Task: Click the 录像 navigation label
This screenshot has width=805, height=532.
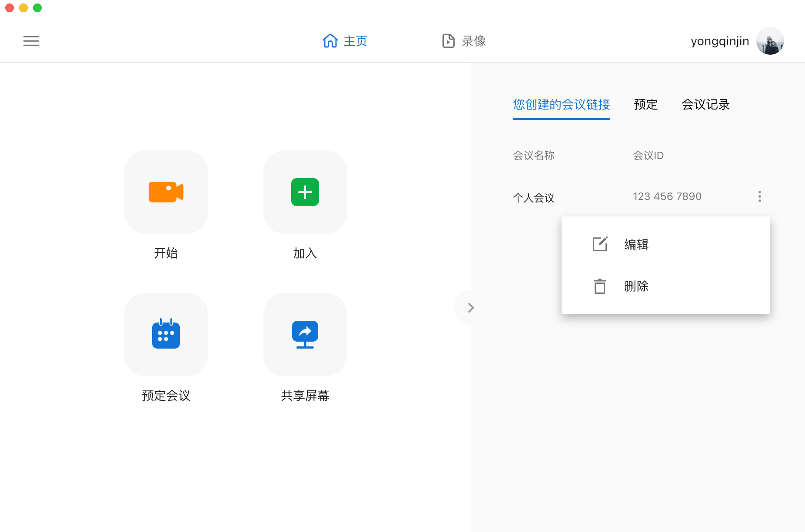Action: click(x=473, y=41)
